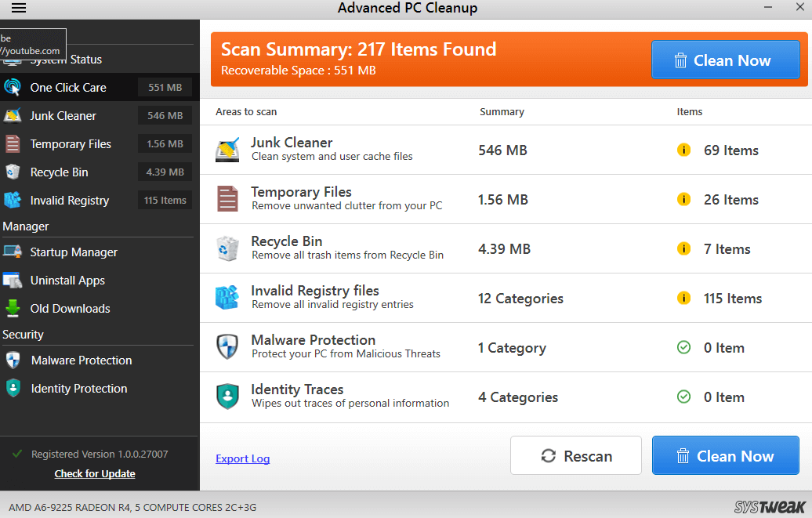812x518 pixels.
Task: Open the Export Log link
Action: point(242,459)
